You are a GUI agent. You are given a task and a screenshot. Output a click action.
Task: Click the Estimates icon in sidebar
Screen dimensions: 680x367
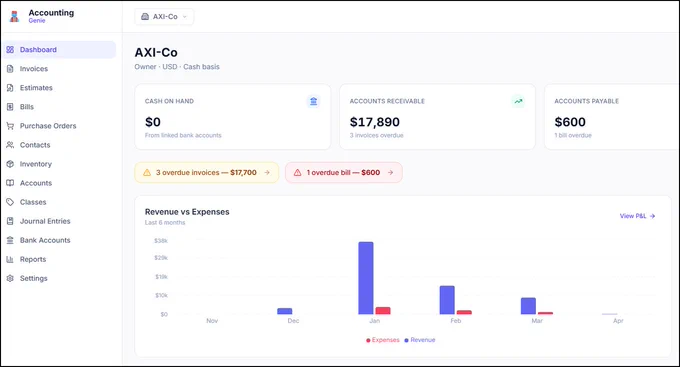(10, 88)
